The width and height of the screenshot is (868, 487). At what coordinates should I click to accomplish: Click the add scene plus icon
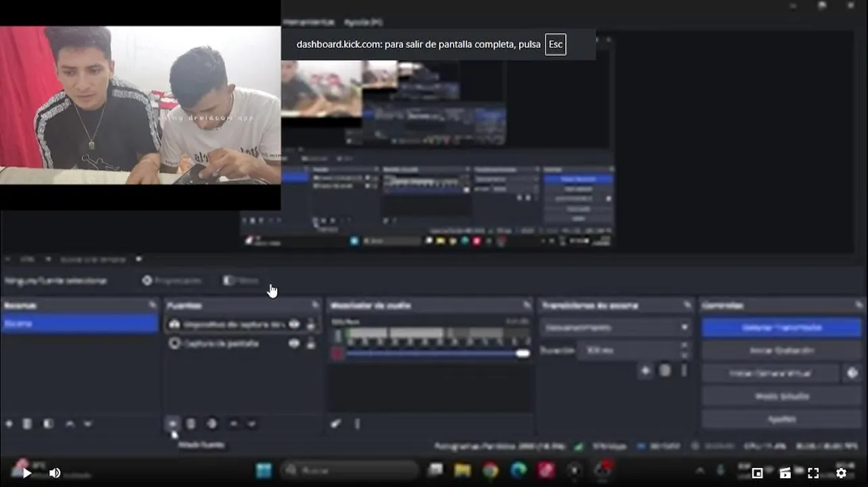[x=9, y=424]
